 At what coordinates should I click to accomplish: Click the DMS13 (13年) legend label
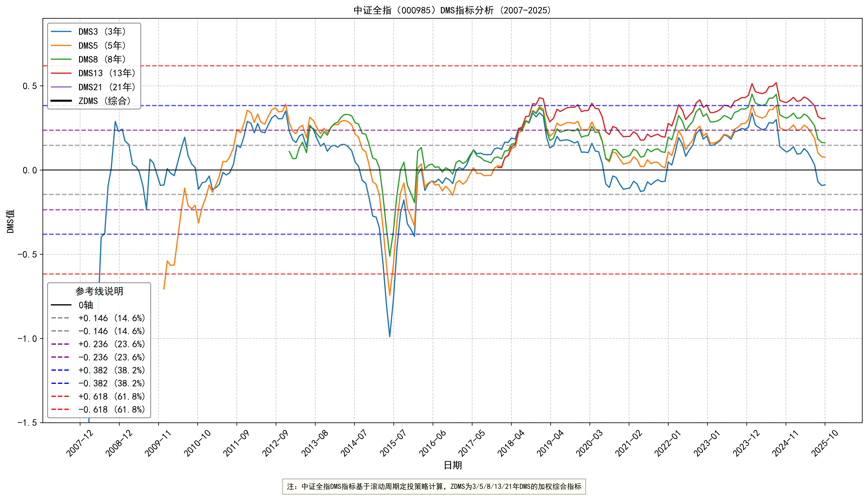(107, 73)
